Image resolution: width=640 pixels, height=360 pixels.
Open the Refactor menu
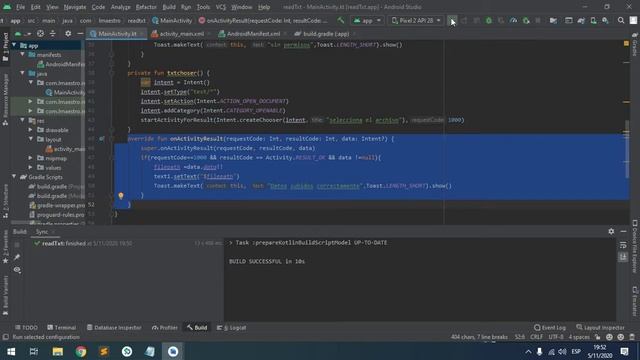(x=146, y=7)
